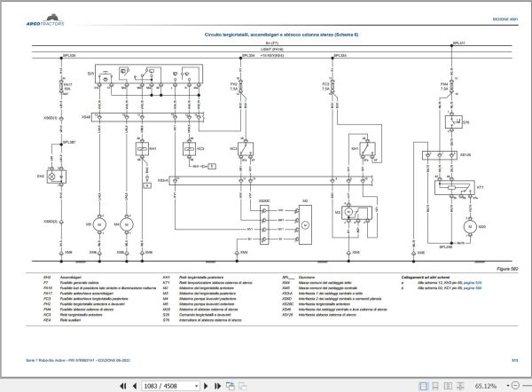Select continuous page scrolling mode
Image resolution: width=532 pixels, height=392 pixels.
[435, 386]
